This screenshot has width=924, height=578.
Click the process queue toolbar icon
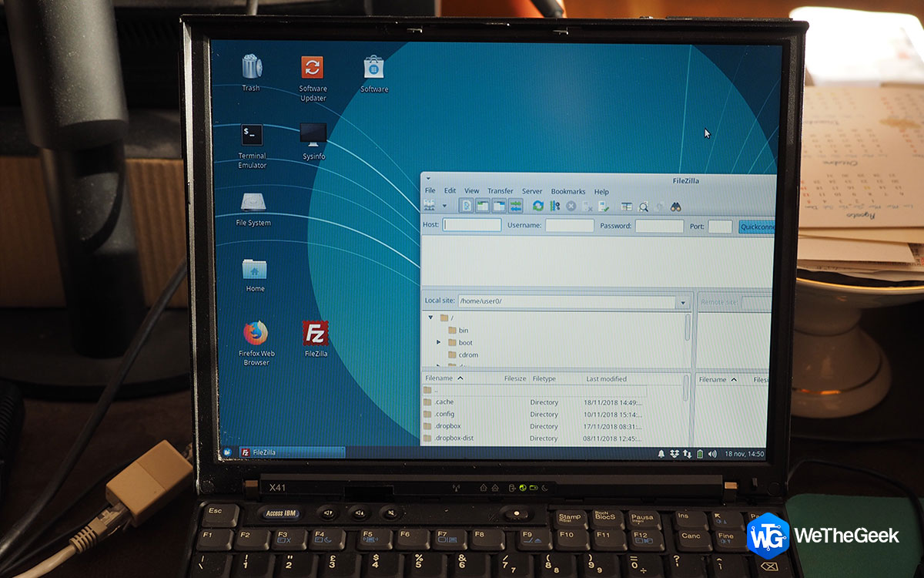[554, 206]
